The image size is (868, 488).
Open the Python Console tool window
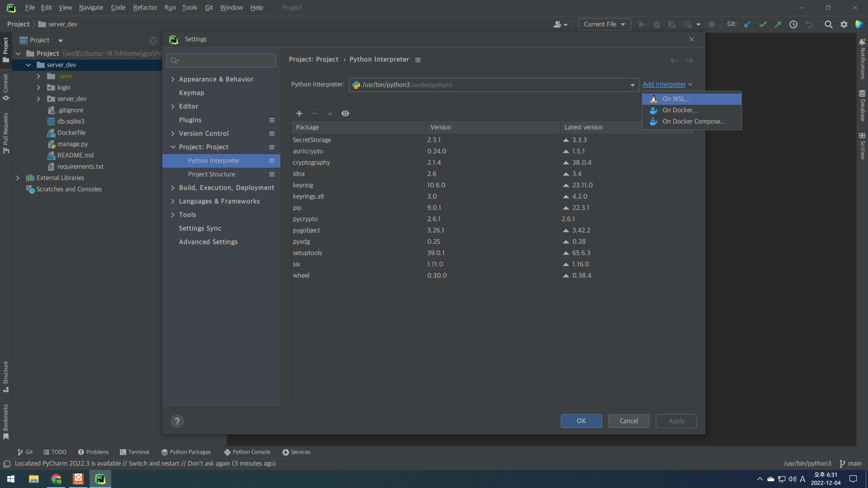click(x=247, y=452)
